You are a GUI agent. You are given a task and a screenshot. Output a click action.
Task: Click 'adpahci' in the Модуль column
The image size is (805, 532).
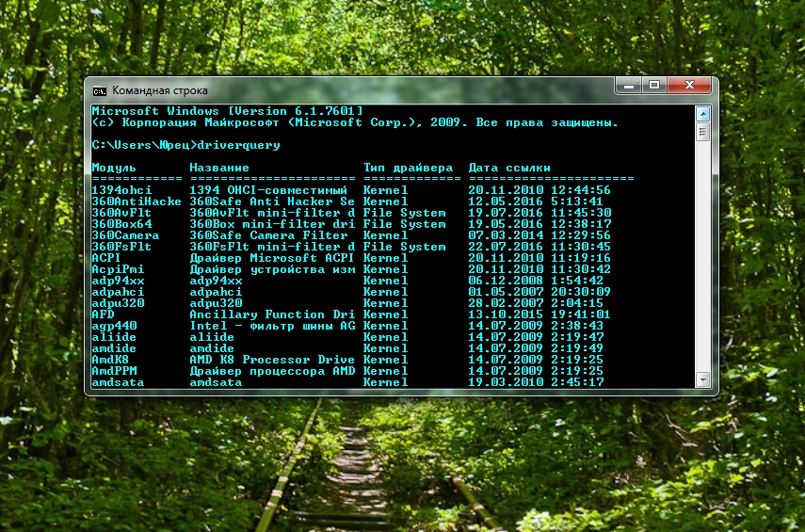pyautogui.click(x=118, y=292)
